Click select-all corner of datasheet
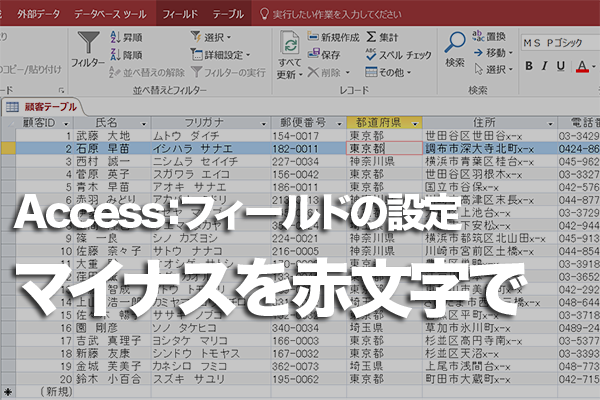Image resolution: width=600 pixels, height=400 pixels. click(8, 123)
